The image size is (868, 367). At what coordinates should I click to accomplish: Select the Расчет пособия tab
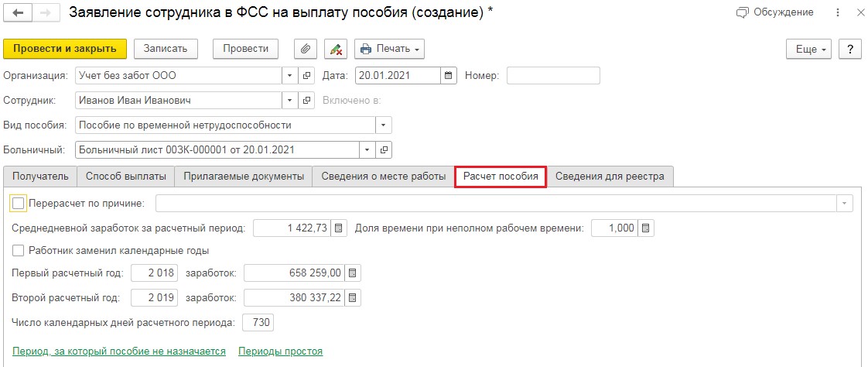[x=501, y=177]
